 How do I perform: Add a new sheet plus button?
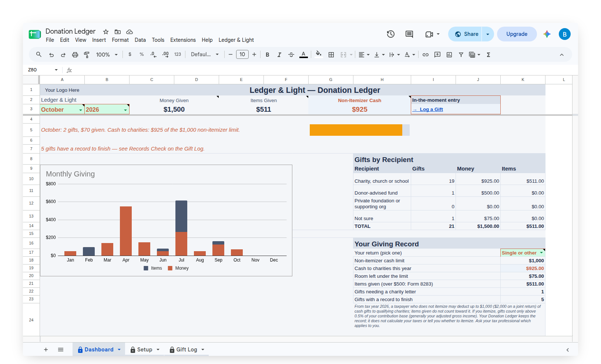pos(46,350)
